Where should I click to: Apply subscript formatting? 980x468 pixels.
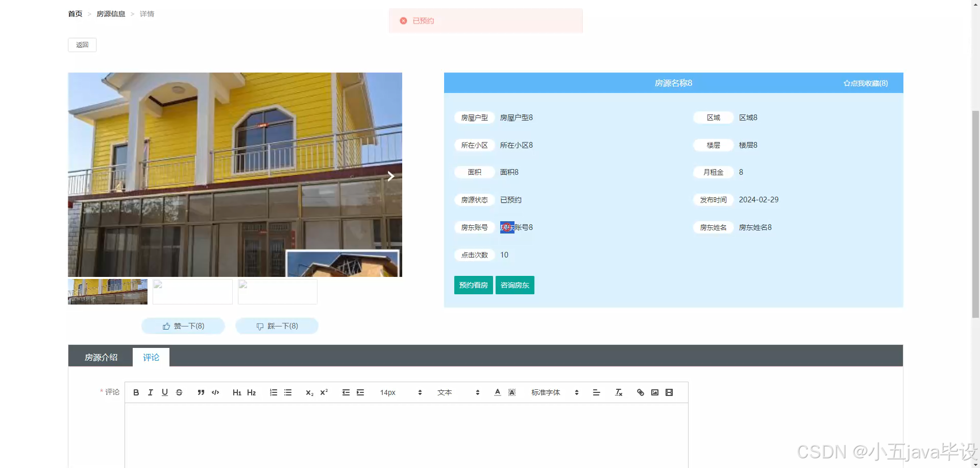point(309,392)
